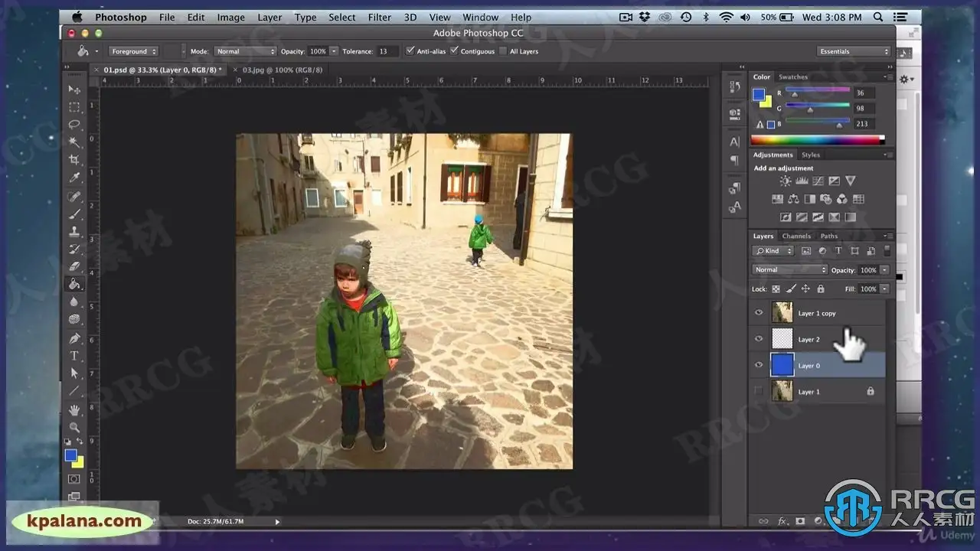The height and width of the screenshot is (551, 980).
Task: Toggle the Contiguous checkbox
Action: point(454,51)
